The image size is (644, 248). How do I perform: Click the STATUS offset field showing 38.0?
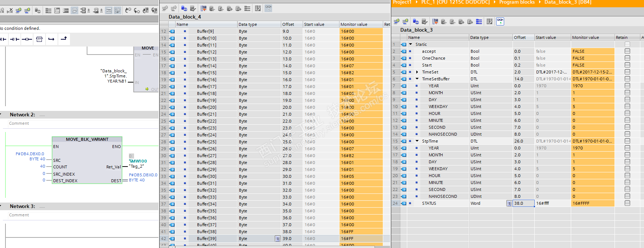[523, 203]
